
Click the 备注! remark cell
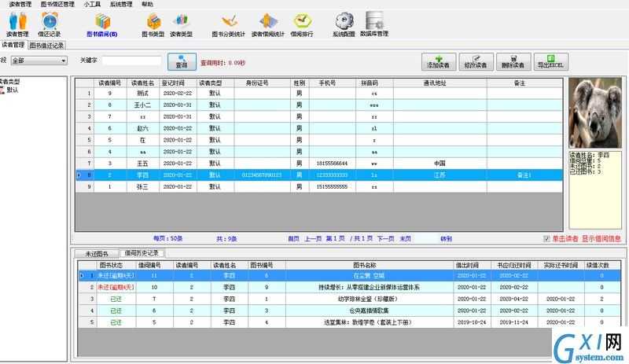point(524,175)
